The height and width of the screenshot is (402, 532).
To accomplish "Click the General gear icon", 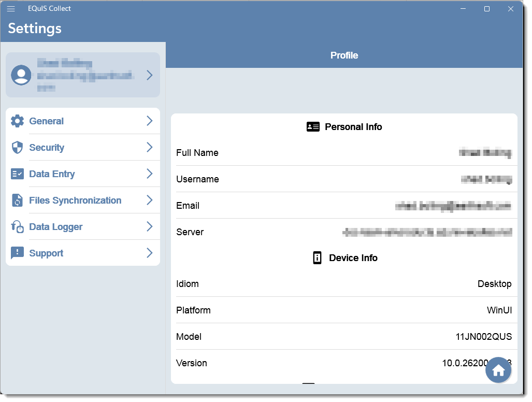I will pyautogui.click(x=17, y=121).
